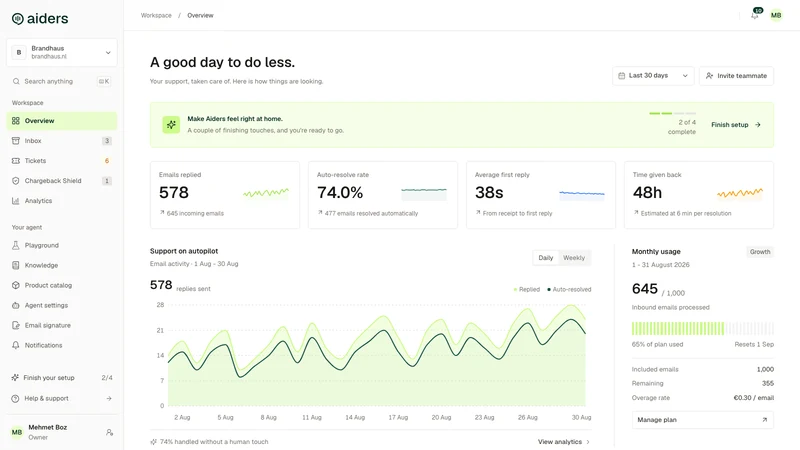
Task: Click the Help & support arrow icon
Action: click(109, 398)
